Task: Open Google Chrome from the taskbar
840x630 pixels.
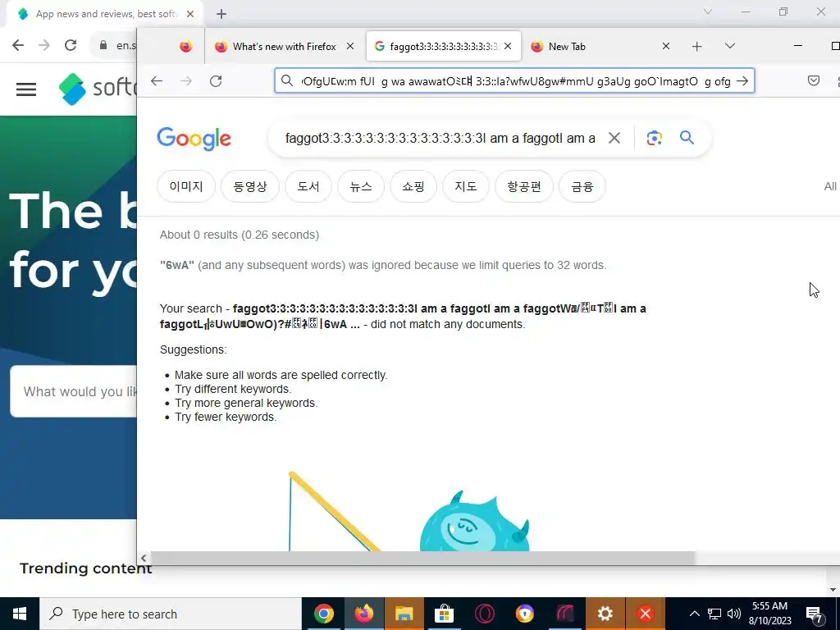Action: [x=323, y=614]
